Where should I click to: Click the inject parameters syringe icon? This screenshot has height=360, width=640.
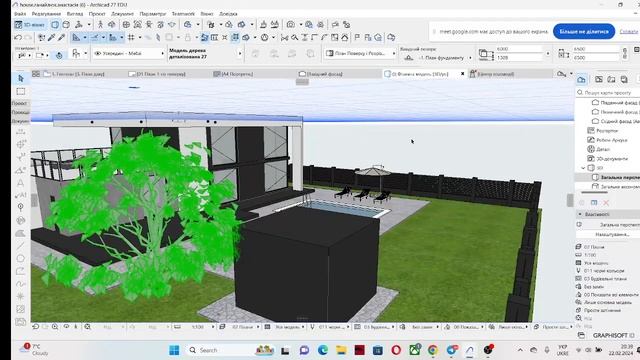pyautogui.click(x=61, y=38)
